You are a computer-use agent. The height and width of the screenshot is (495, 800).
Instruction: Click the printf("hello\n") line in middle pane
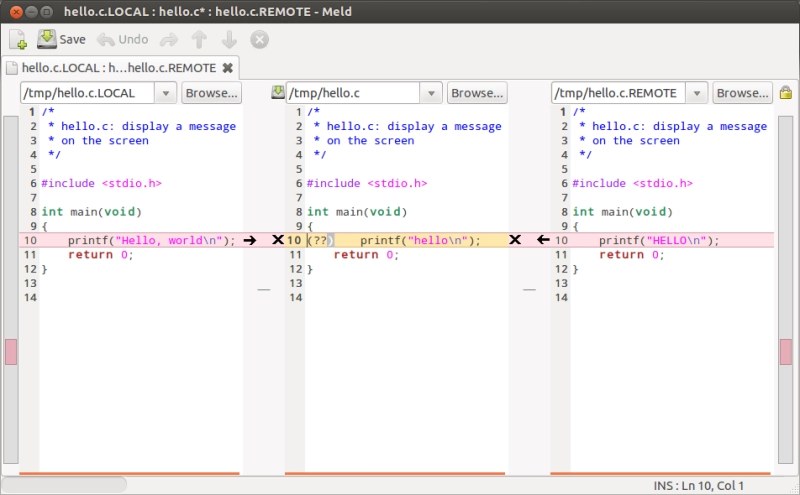tap(420, 240)
